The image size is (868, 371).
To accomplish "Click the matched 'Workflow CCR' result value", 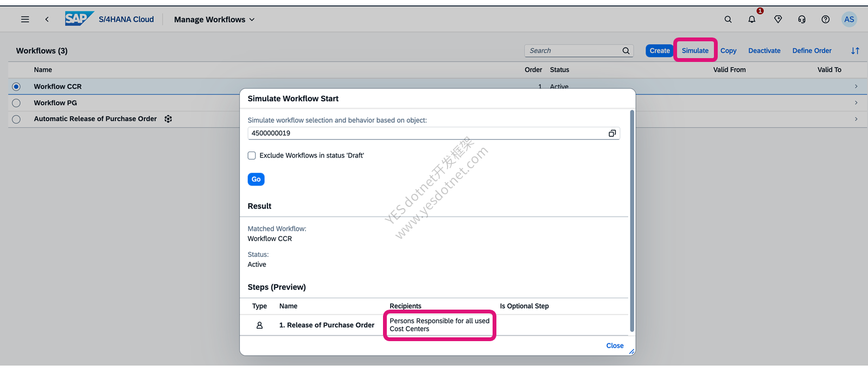I will (x=270, y=238).
